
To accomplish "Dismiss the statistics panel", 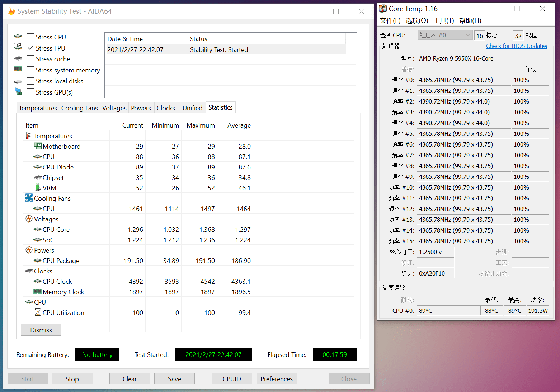I will (41, 330).
